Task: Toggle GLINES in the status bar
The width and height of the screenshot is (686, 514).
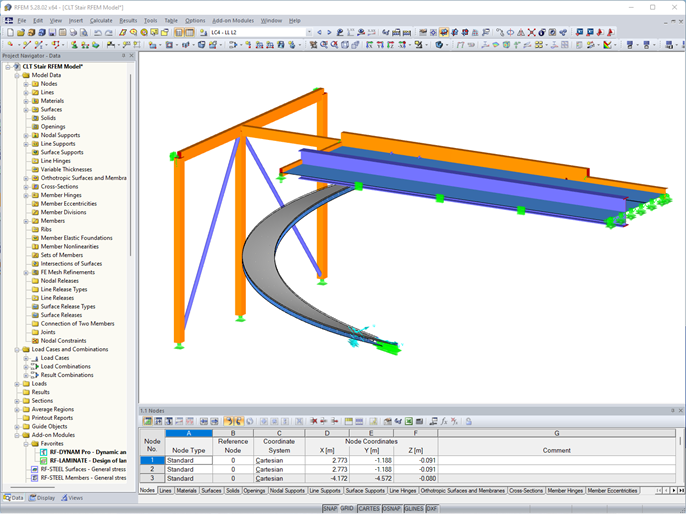Action: 413,509
